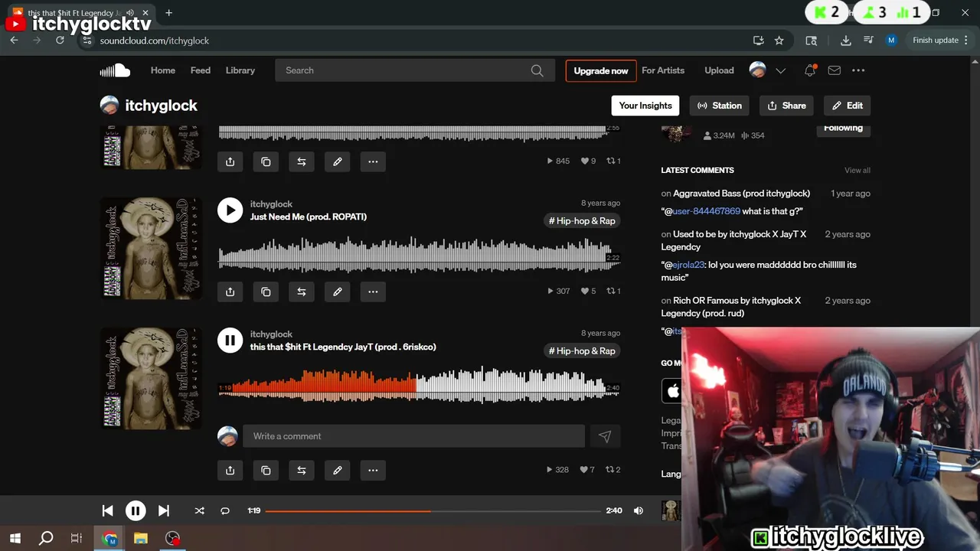This screenshot has height=551, width=980.
Task: Open Chrome downloads icon
Action: click(846, 41)
